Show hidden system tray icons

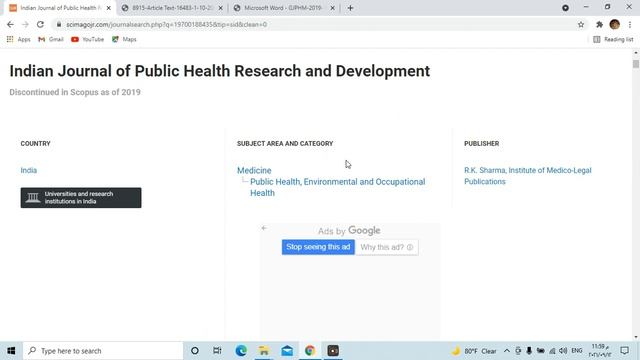[507, 351]
